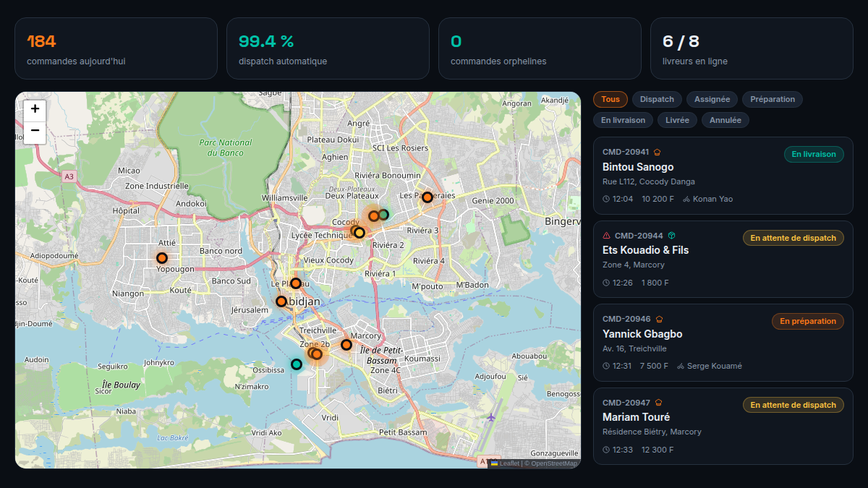Click courier name Konan Yao
Viewport: 868px width, 488px height.
pos(712,199)
